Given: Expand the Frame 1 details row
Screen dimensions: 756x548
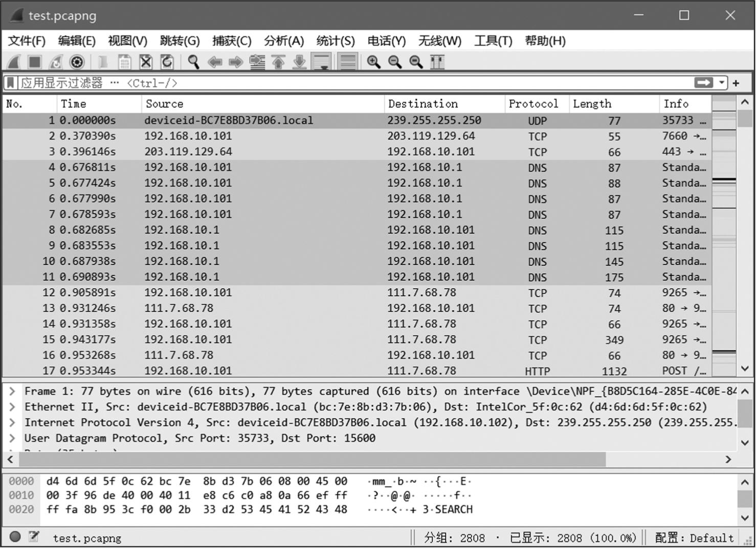Looking at the screenshot, I should click(x=12, y=392).
